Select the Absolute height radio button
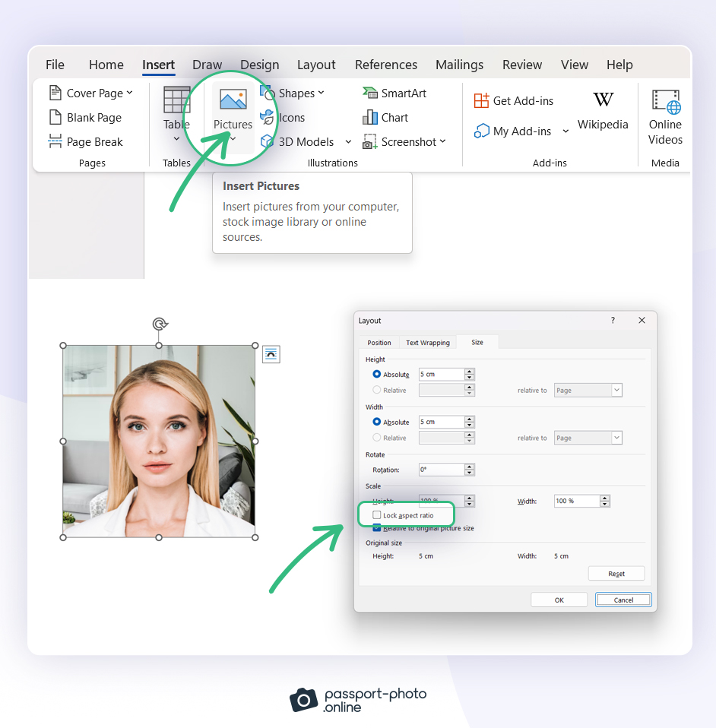This screenshot has width=716, height=728. 377,375
